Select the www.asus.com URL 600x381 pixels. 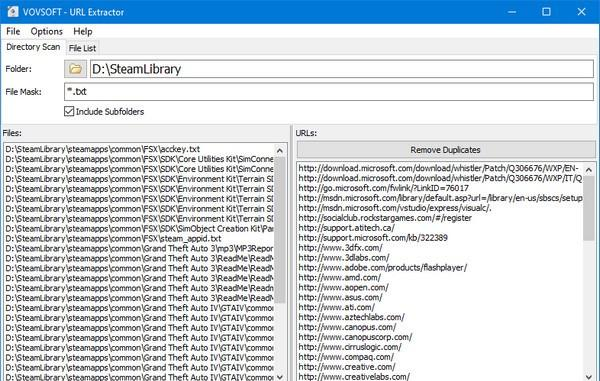click(340, 298)
